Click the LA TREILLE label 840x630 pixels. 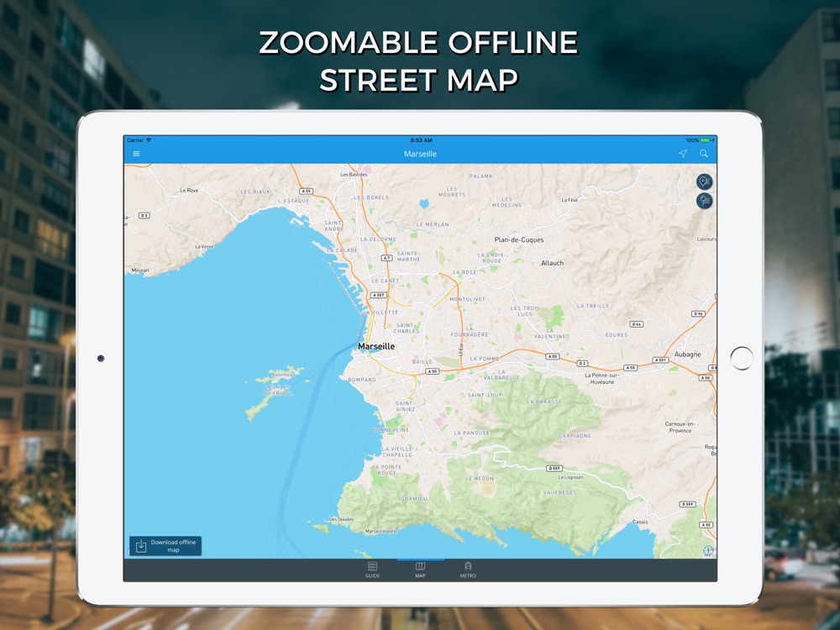tap(592, 306)
